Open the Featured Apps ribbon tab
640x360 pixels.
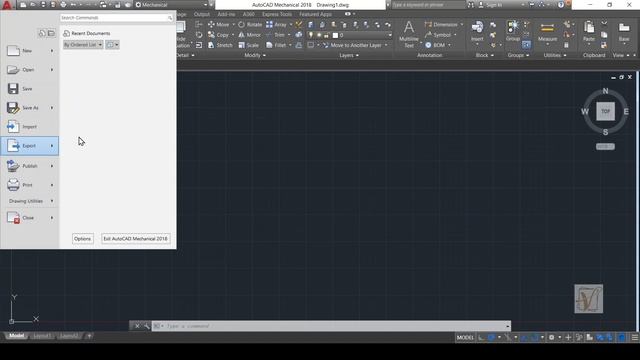click(315, 14)
